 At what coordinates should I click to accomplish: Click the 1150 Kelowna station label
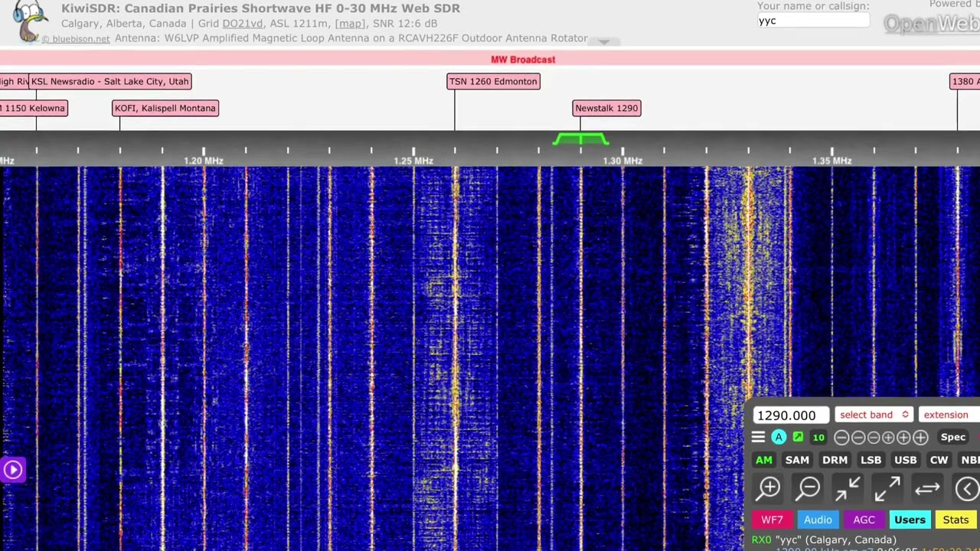point(34,108)
